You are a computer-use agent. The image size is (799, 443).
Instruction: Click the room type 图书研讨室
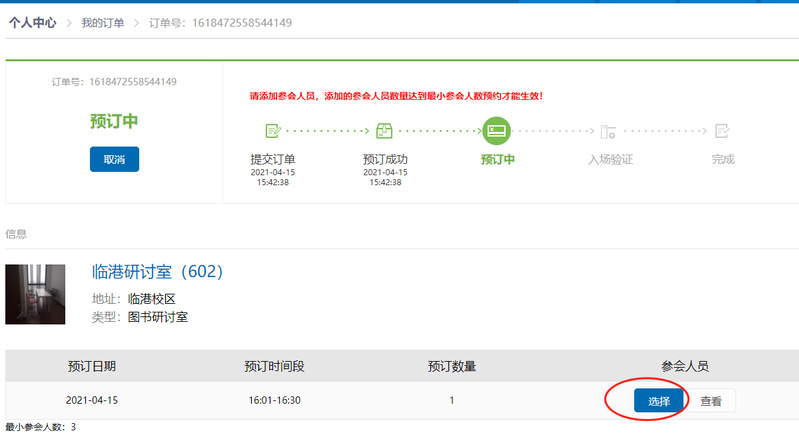coord(157,317)
